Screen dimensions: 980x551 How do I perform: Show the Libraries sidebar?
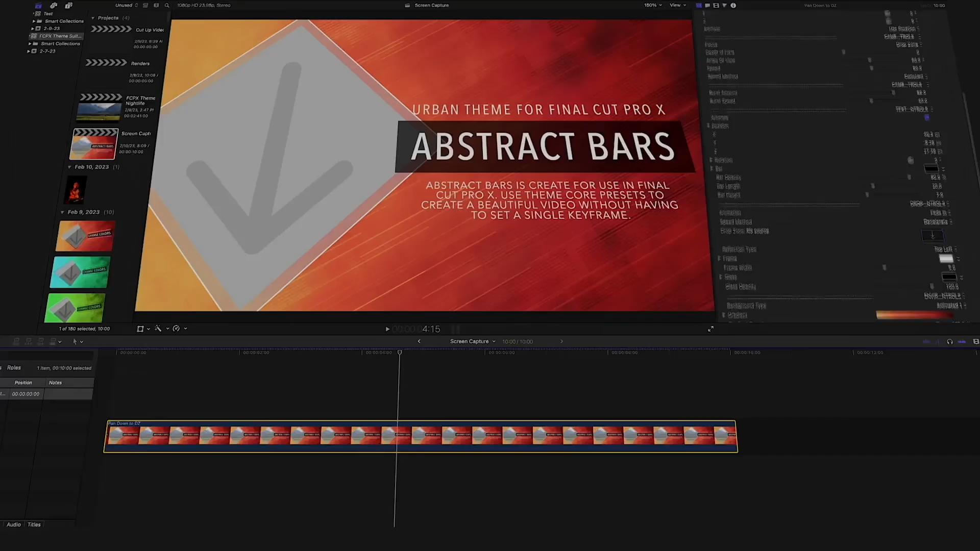(38, 6)
